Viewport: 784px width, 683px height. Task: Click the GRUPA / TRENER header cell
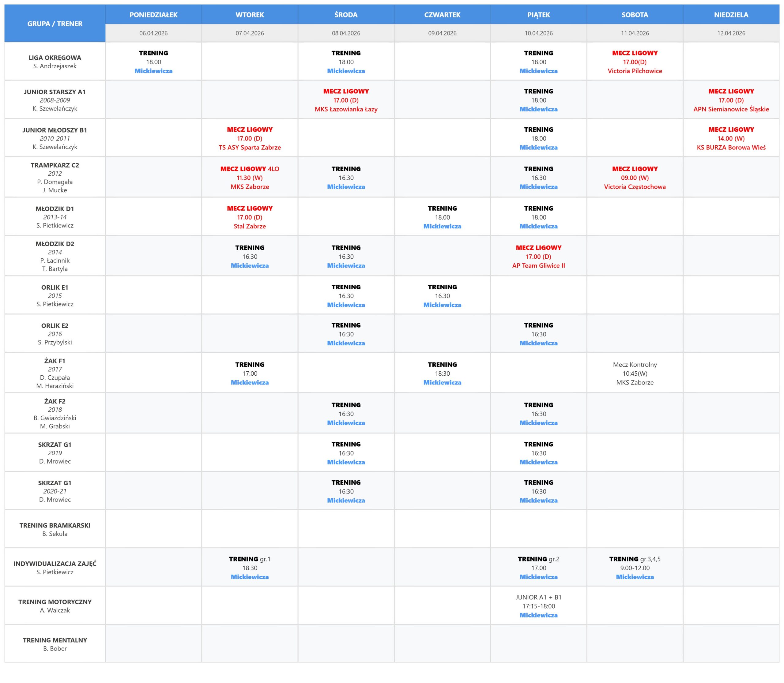click(55, 24)
